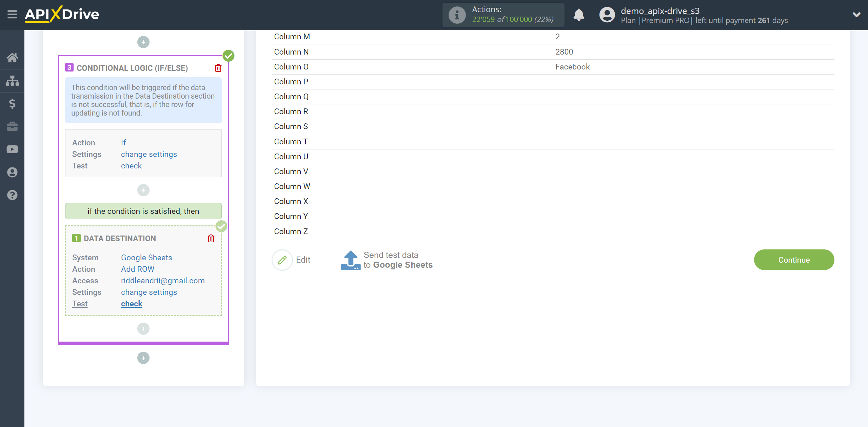Click the blue condition info note
The width and height of the screenshot is (868, 427).
tap(143, 100)
